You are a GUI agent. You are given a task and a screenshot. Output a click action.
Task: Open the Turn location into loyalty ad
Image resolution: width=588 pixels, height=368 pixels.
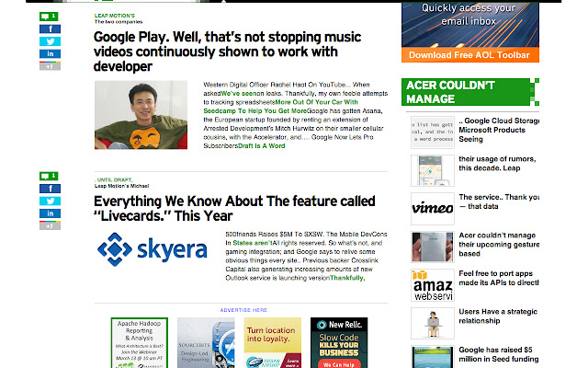coord(273,342)
